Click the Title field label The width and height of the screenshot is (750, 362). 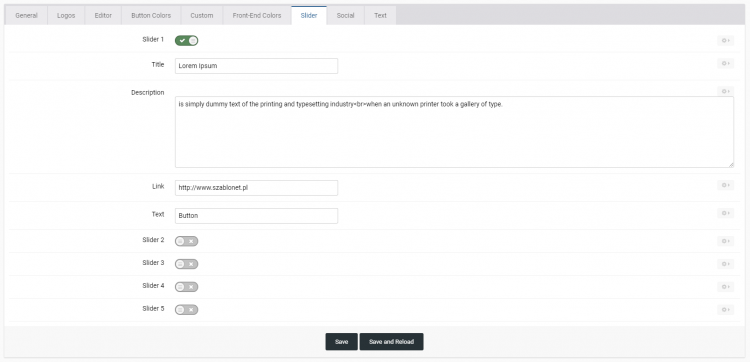tap(158, 64)
